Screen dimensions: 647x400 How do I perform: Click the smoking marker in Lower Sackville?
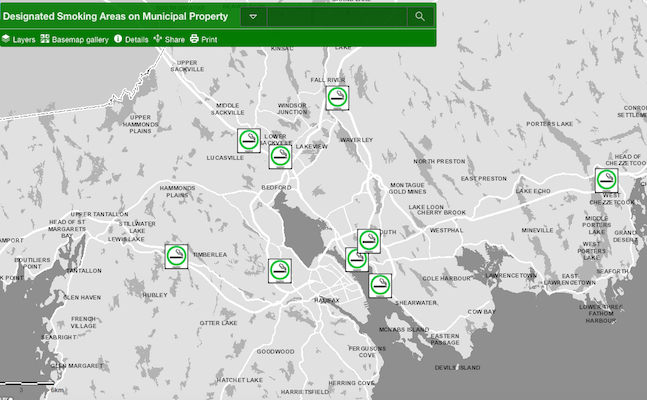point(280,155)
